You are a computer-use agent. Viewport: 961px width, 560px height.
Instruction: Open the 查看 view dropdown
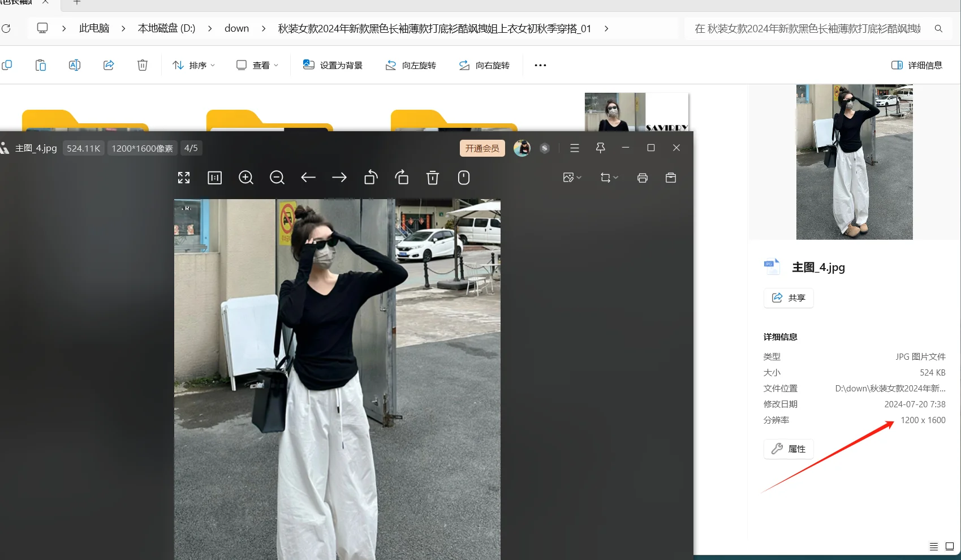(x=257, y=64)
